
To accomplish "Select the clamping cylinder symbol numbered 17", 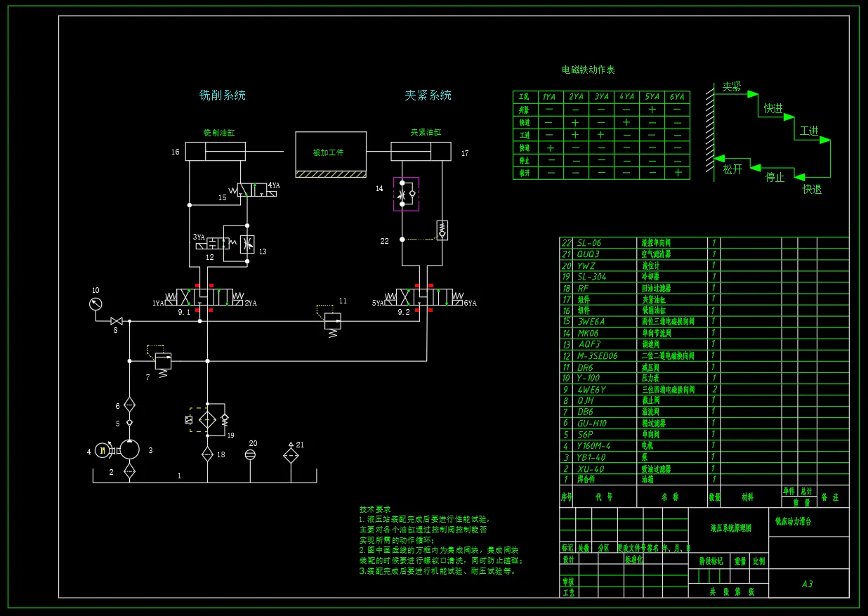I will tap(421, 151).
